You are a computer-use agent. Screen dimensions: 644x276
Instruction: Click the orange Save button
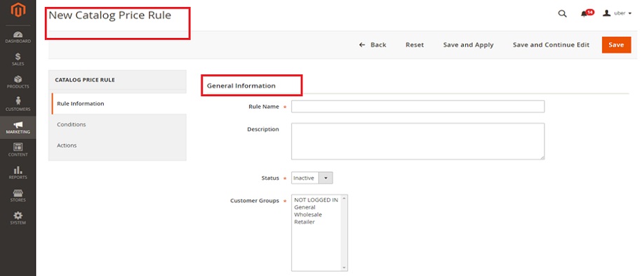point(616,45)
